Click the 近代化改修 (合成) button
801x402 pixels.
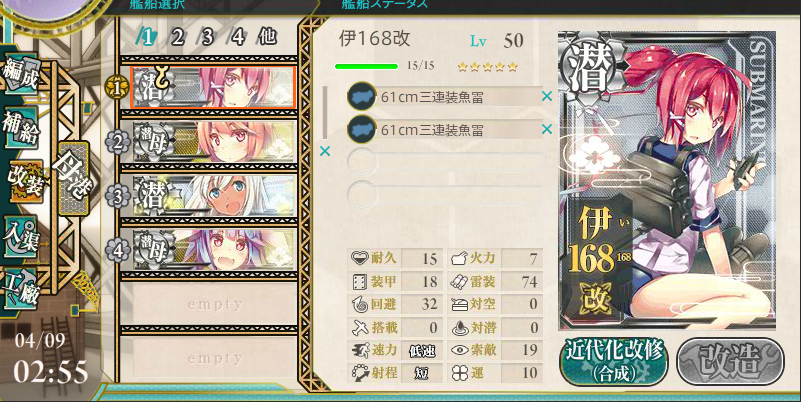(614, 361)
